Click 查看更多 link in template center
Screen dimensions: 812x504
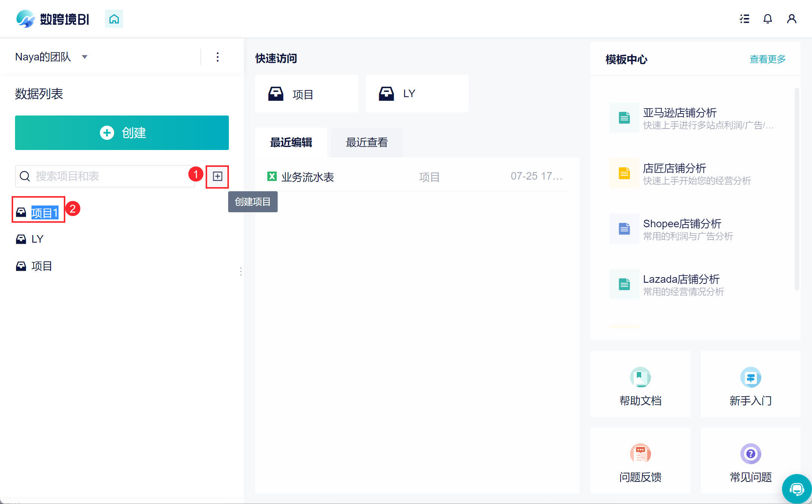point(767,59)
